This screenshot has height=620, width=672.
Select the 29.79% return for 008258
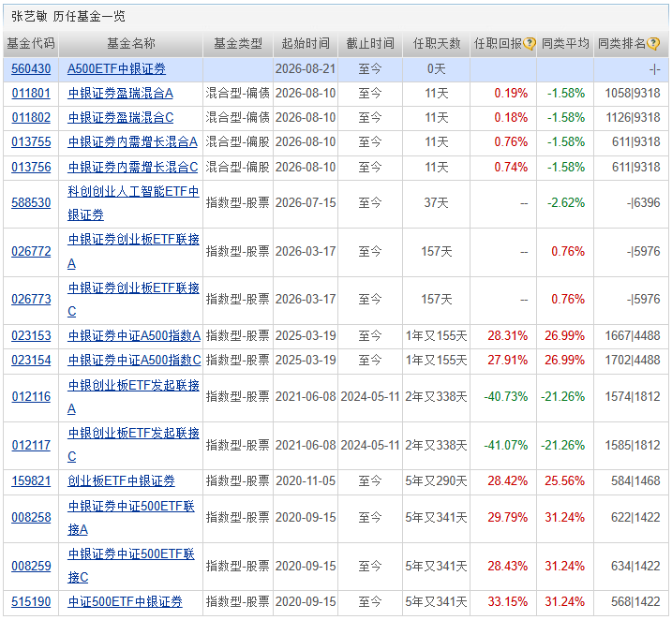(507, 517)
